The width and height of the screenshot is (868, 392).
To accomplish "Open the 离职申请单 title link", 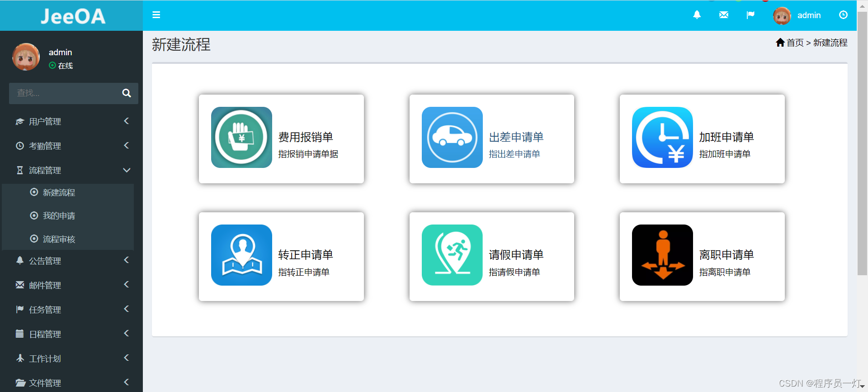I will point(726,255).
